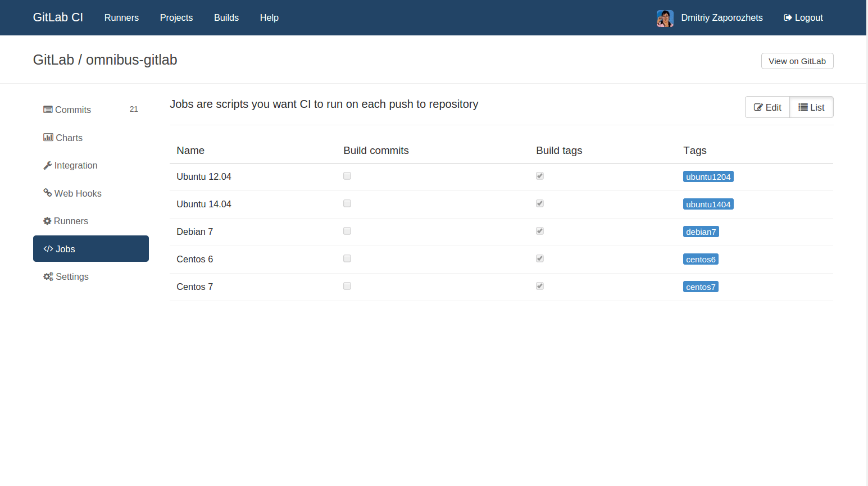Click Dmitriy Zaporozhets profile avatar
Viewport: 868px width, 486px height.
pyautogui.click(x=665, y=17)
